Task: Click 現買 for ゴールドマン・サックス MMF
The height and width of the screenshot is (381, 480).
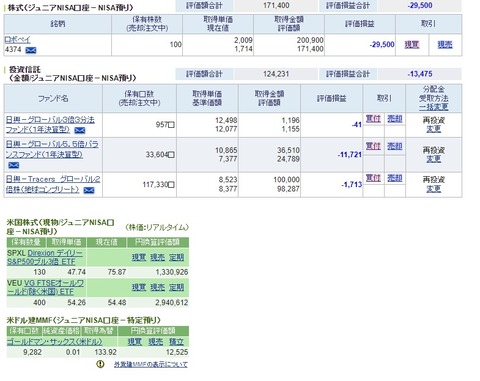Action: [x=135, y=342]
